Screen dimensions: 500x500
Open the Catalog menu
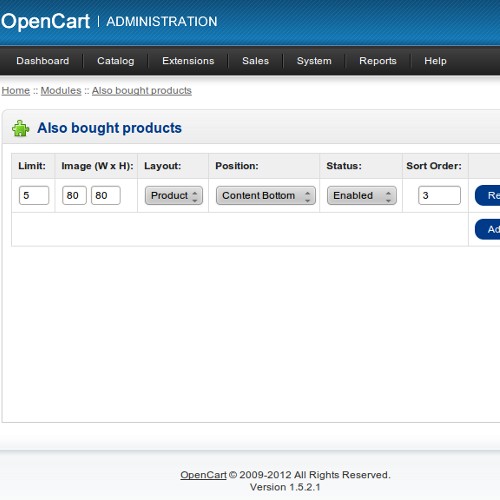[116, 61]
